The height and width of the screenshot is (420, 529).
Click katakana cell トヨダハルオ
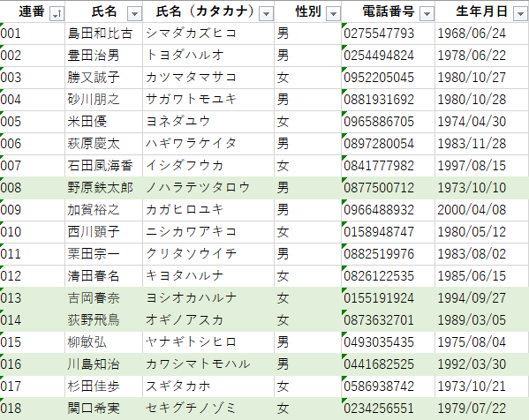pyautogui.click(x=208, y=56)
